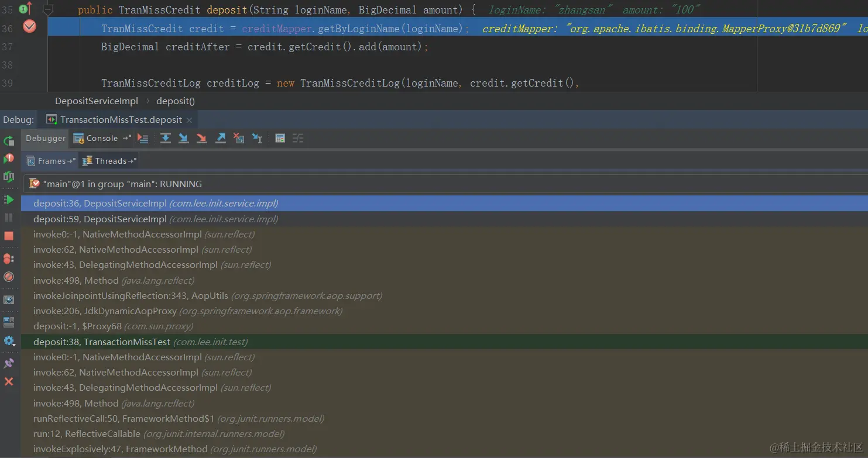
Task: Select frame runReflectiveCall:50, FrameworkMethod$1
Action: coord(444,418)
